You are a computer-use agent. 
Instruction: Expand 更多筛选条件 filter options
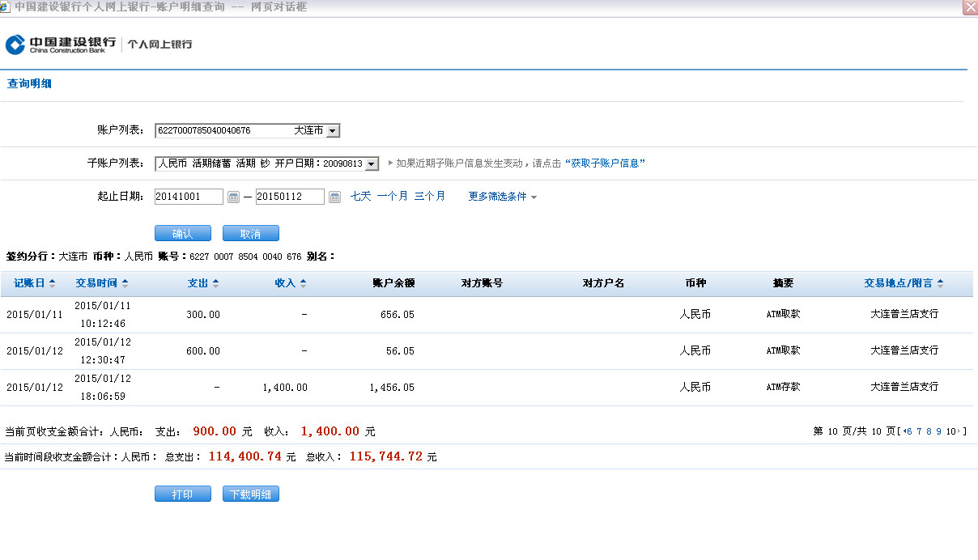tap(502, 197)
